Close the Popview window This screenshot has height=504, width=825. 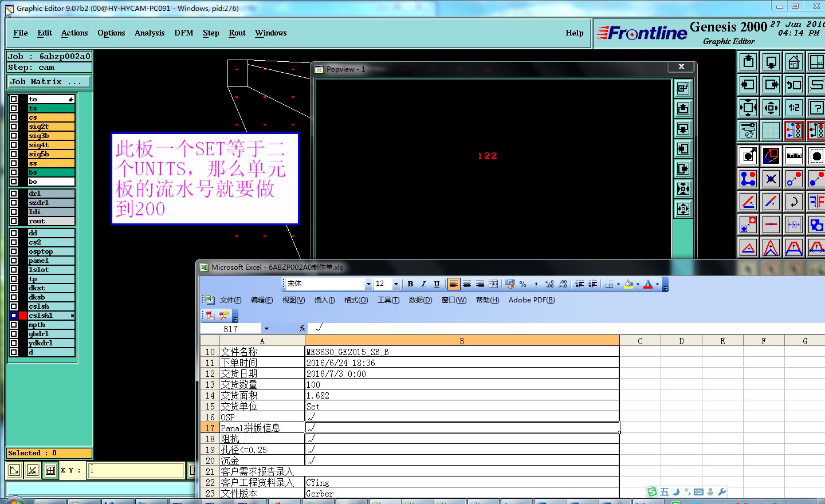coord(682,66)
